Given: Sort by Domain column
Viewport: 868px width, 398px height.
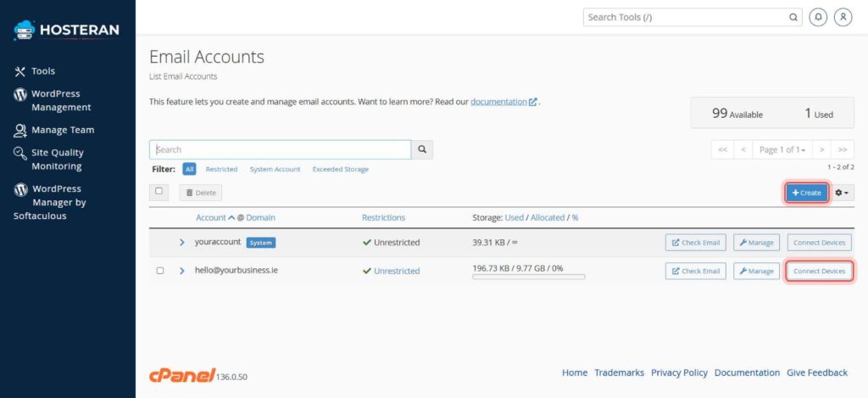Looking at the screenshot, I should 261,218.
